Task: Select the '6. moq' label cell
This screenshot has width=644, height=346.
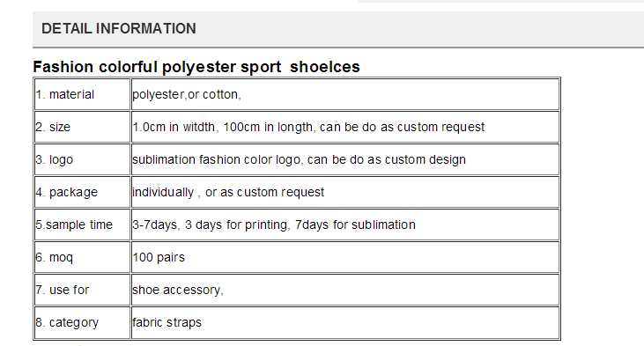Action: point(82,257)
